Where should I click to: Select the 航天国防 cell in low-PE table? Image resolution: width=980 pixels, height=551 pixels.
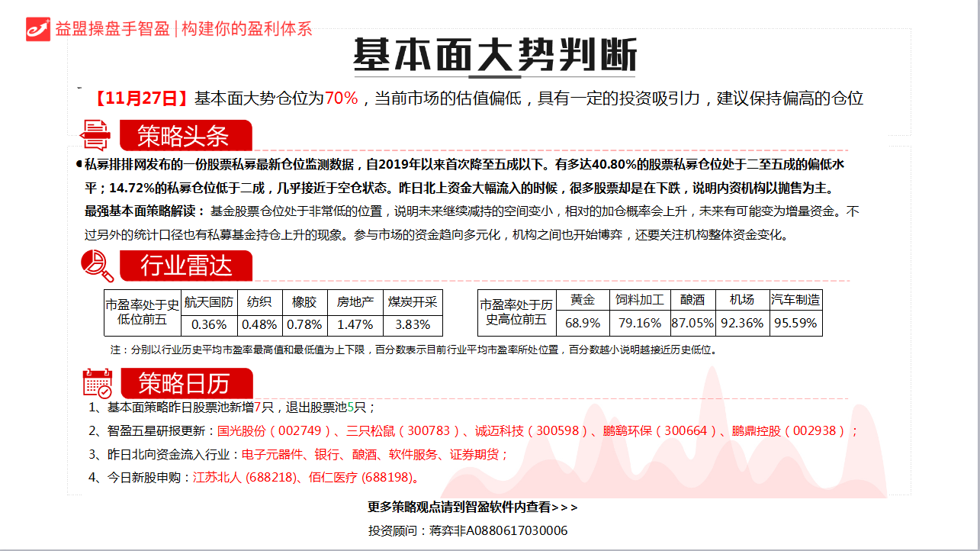point(209,301)
